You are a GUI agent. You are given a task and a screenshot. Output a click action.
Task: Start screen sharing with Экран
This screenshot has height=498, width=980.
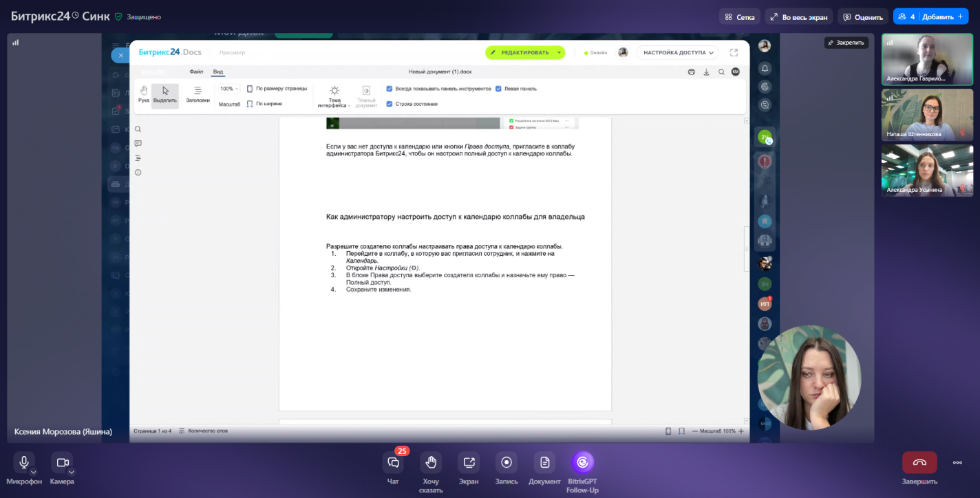tap(469, 463)
